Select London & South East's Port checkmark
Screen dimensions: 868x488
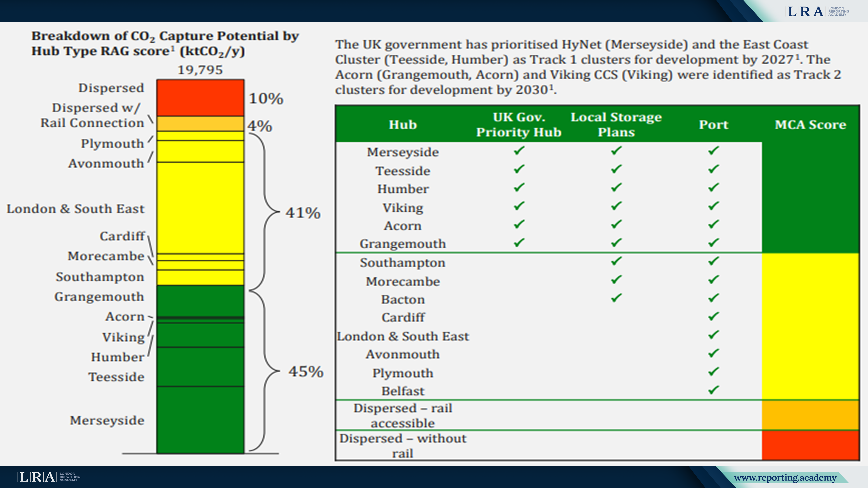click(713, 335)
